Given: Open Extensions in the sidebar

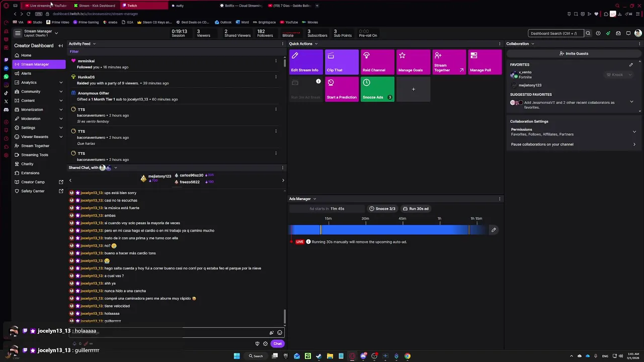Looking at the screenshot, I should pyautogui.click(x=38, y=173).
